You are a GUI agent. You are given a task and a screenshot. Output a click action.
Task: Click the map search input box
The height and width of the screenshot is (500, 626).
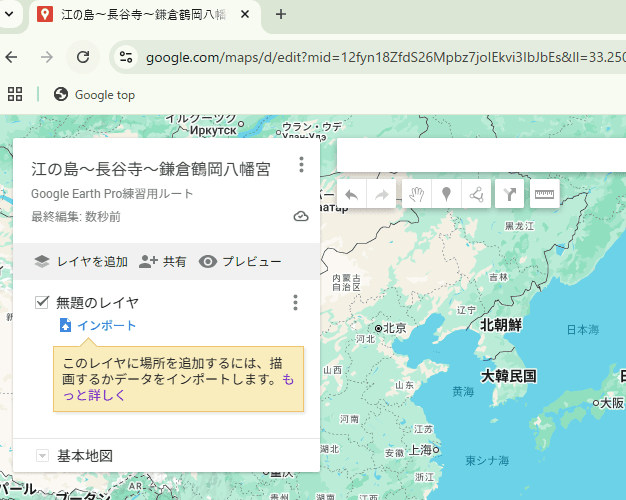point(480,157)
